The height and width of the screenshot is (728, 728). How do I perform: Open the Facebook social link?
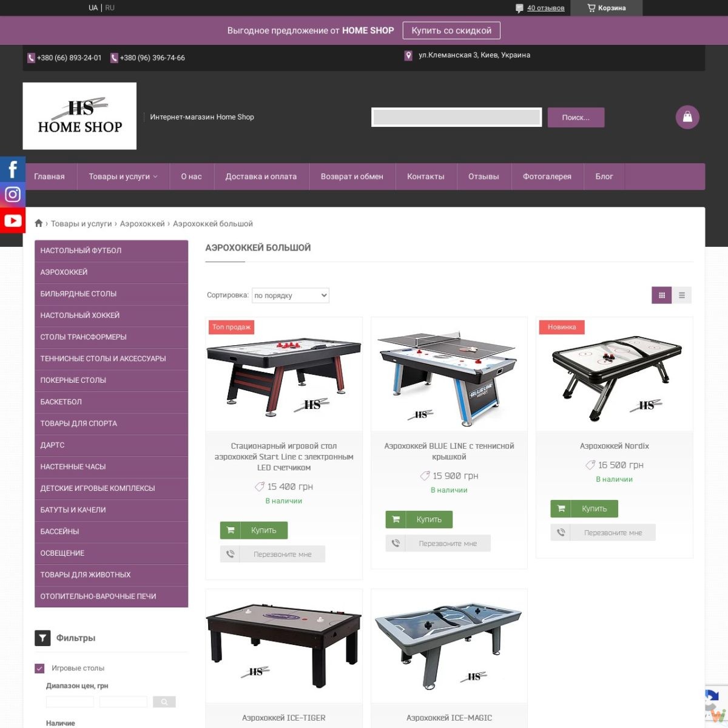(13, 169)
